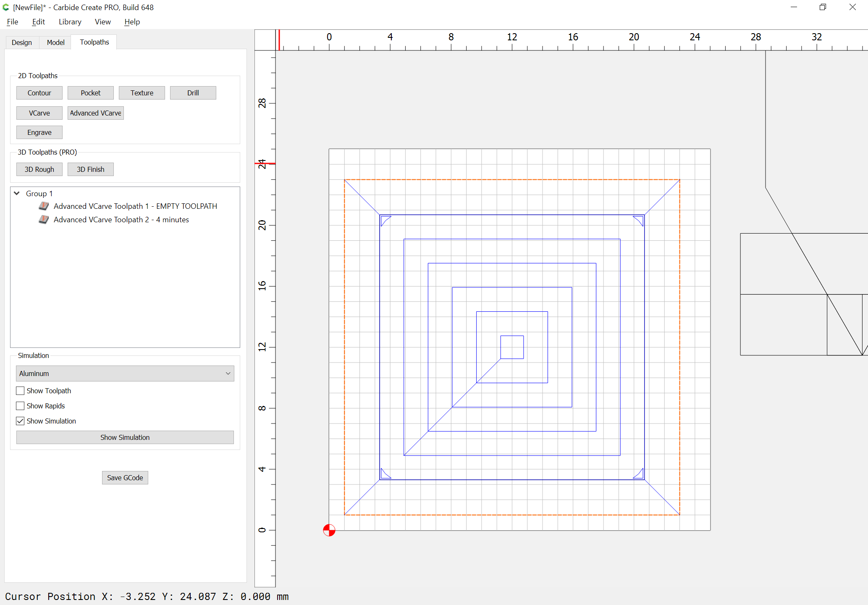Click the VCarve button
This screenshot has height=605, width=868.
39,113
